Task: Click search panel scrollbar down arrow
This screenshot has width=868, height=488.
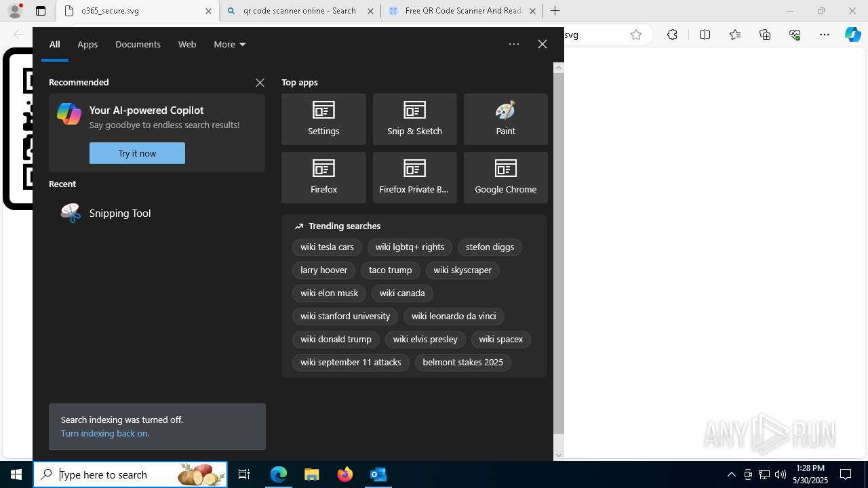Action: point(559,455)
